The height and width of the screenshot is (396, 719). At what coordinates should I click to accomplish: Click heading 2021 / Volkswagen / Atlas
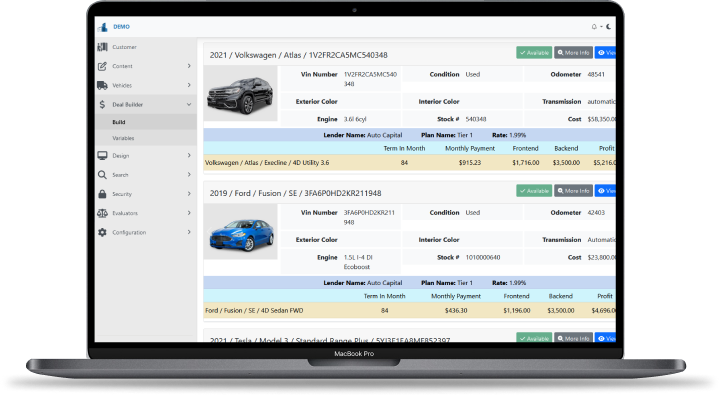(x=299, y=55)
